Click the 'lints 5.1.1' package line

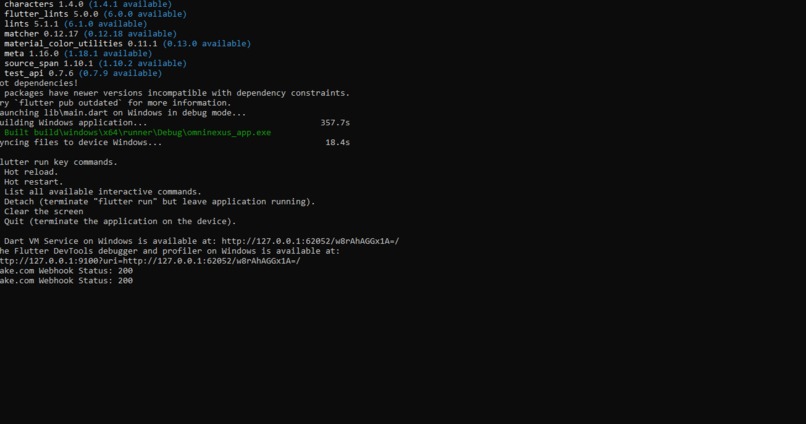pyautogui.click(x=76, y=24)
